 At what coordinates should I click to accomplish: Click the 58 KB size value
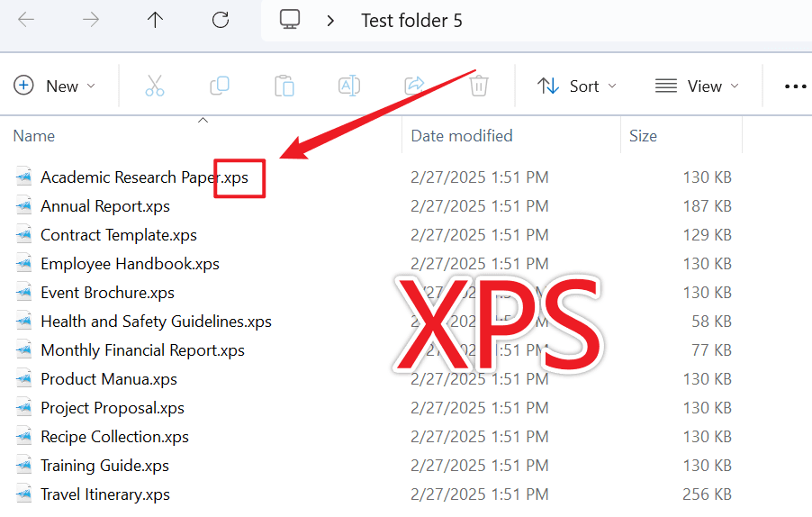(711, 322)
